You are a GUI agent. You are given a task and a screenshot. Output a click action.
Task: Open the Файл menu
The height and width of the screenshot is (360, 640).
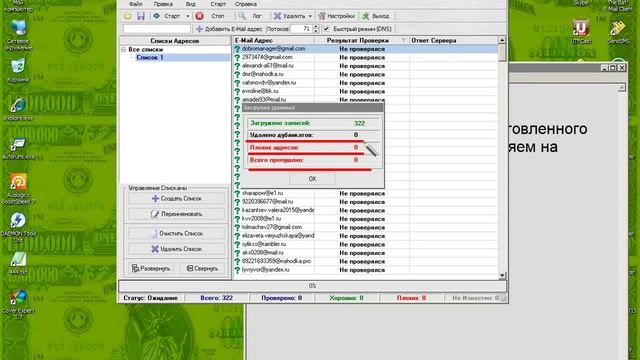[136, 4]
